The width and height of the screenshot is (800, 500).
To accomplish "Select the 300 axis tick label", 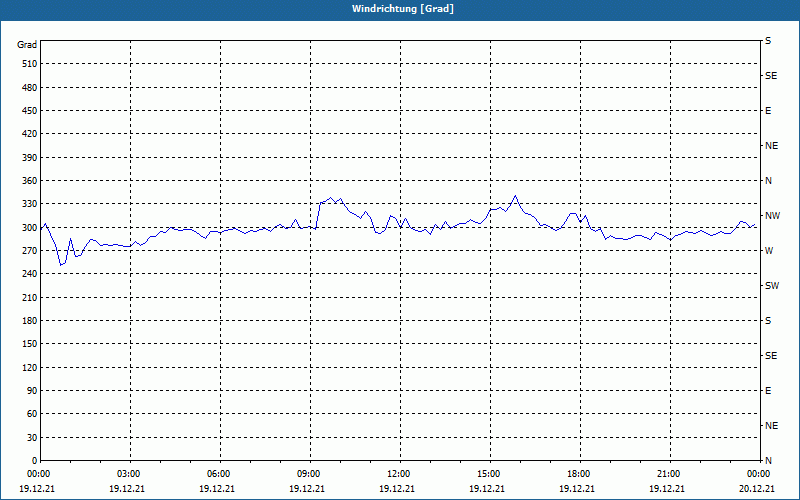I will (x=30, y=228).
